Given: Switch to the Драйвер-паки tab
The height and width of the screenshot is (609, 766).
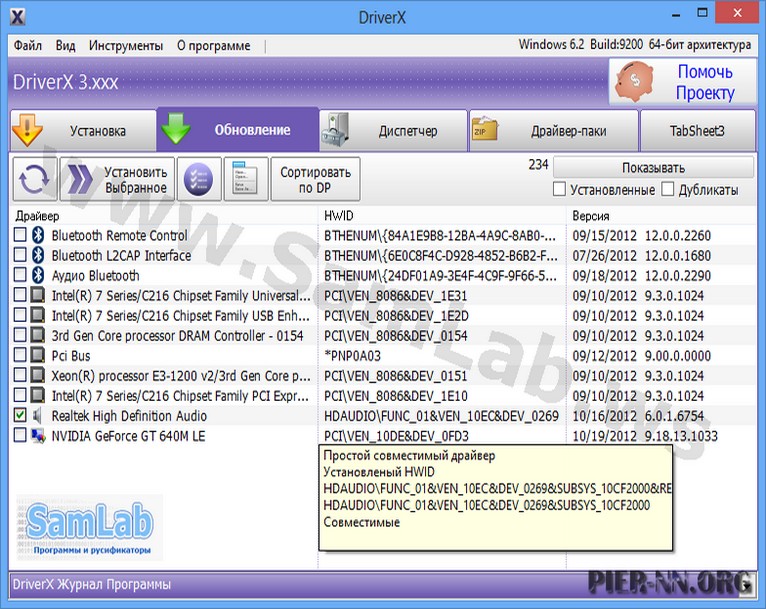Looking at the screenshot, I should [554, 130].
